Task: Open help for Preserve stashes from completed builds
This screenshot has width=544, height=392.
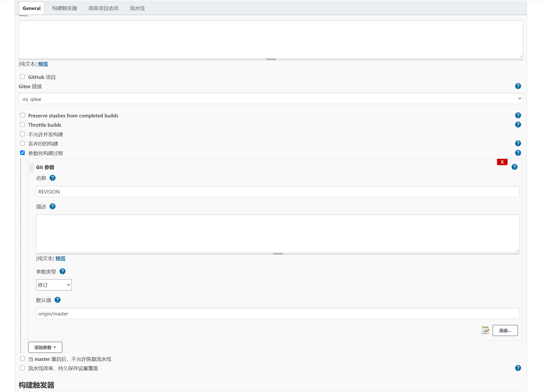Action: 518,115
